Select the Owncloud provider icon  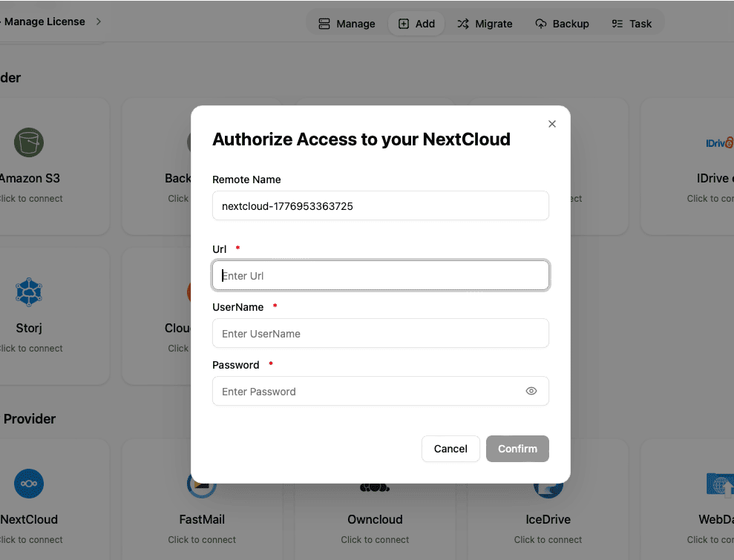point(375,484)
